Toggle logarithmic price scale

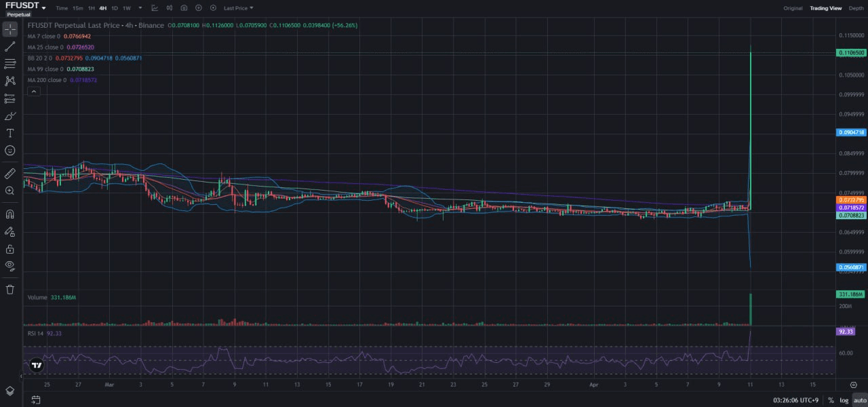[843, 400]
